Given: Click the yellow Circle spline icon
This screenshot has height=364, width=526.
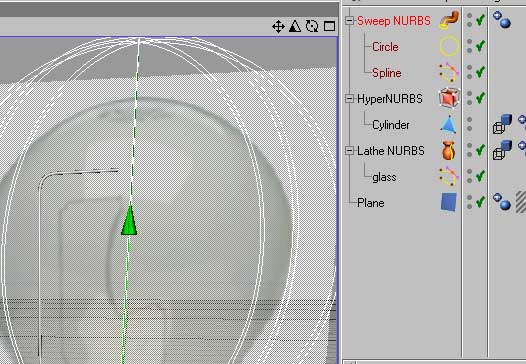Looking at the screenshot, I should click(x=449, y=46).
